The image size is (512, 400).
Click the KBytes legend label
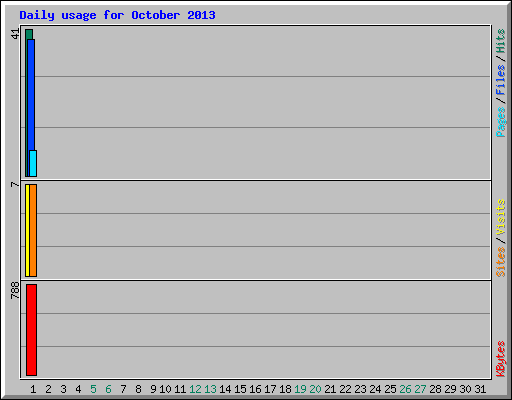(500, 359)
